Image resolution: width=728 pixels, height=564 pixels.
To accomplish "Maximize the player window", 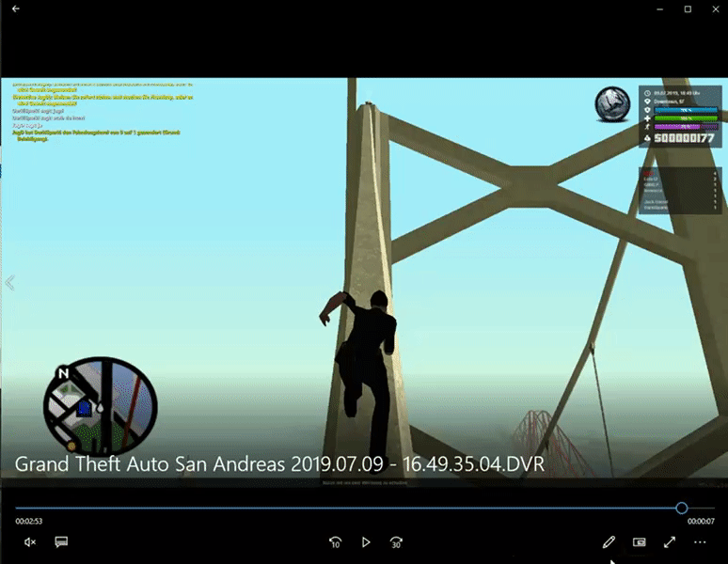I will (x=688, y=9).
